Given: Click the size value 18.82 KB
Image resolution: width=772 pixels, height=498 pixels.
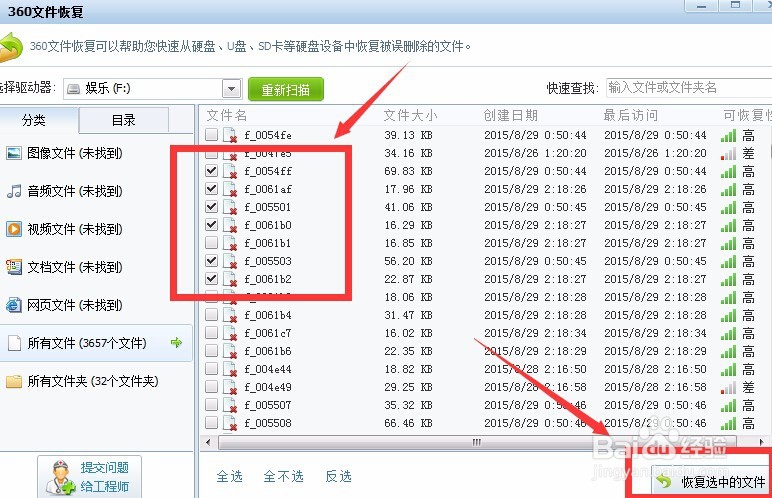Looking at the screenshot, I should [408, 369].
